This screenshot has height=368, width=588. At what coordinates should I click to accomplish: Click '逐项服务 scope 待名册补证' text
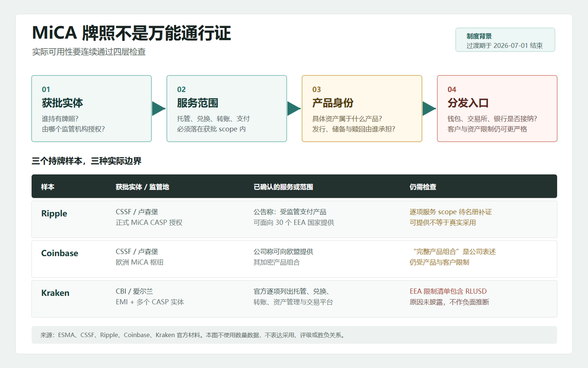click(x=451, y=212)
